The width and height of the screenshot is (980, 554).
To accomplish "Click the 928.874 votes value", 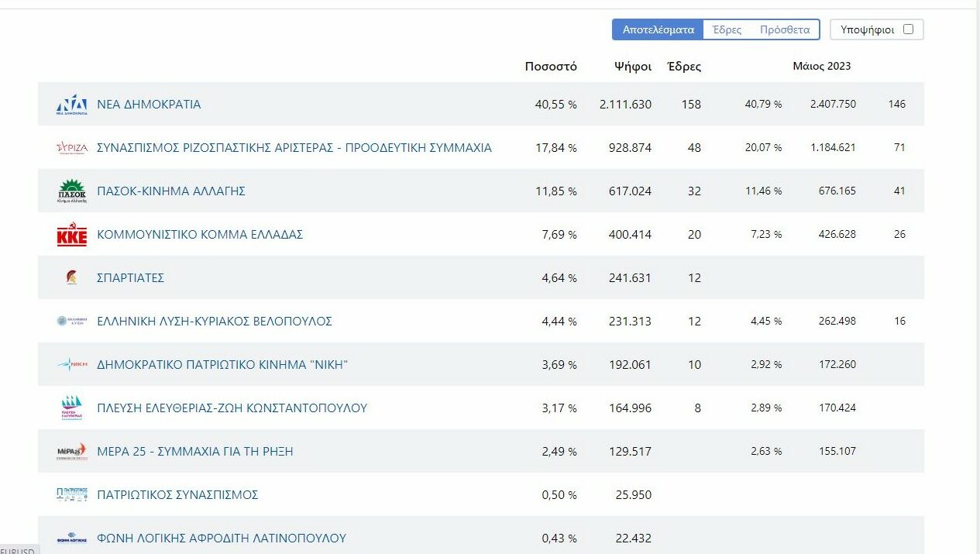I will [x=631, y=147].
